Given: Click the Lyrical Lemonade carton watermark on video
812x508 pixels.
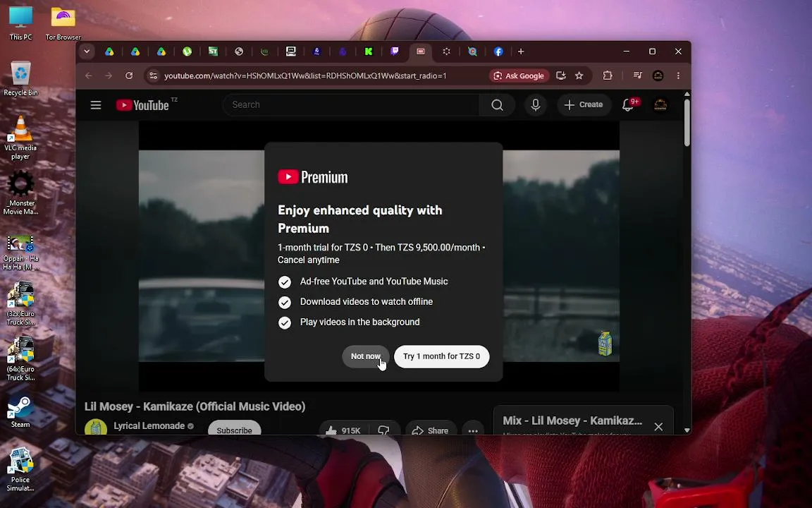Looking at the screenshot, I should 605,343.
